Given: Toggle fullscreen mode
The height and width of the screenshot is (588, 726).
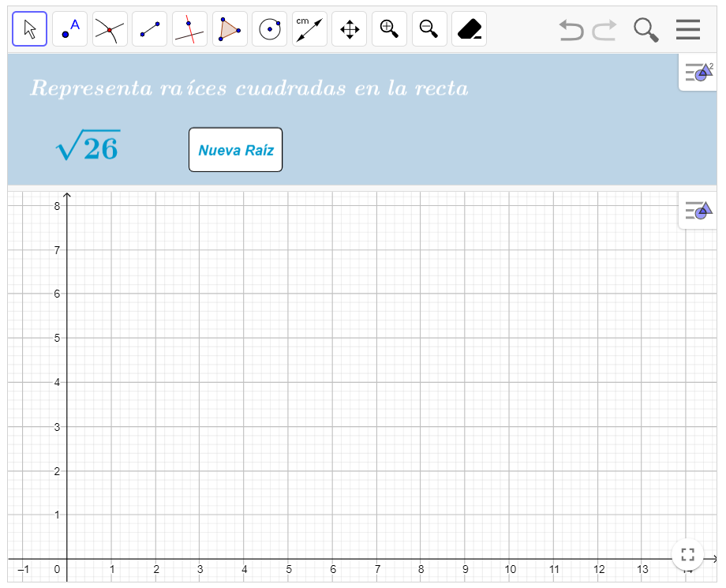Looking at the screenshot, I should click(687, 555).
